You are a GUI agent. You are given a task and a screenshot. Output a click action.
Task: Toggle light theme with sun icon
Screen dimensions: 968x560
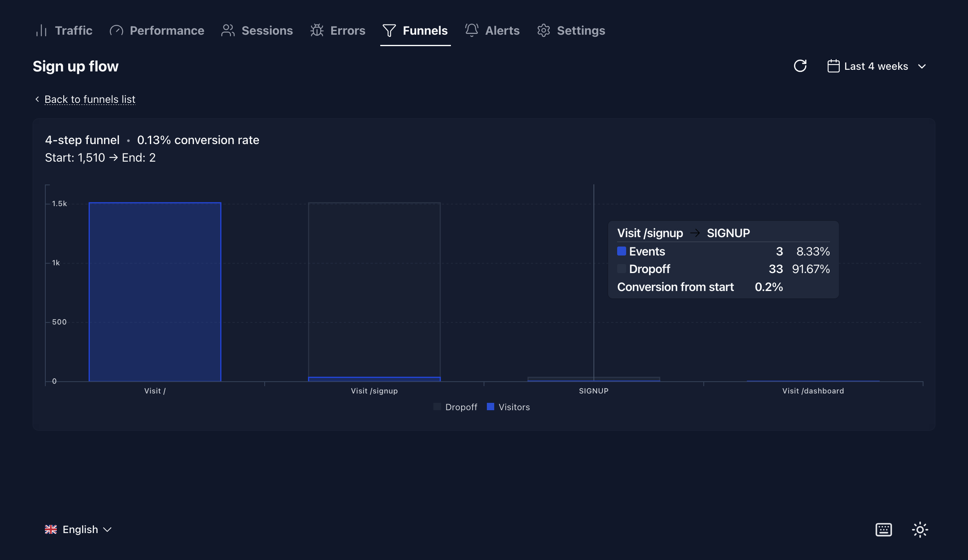tap(920, 530)
